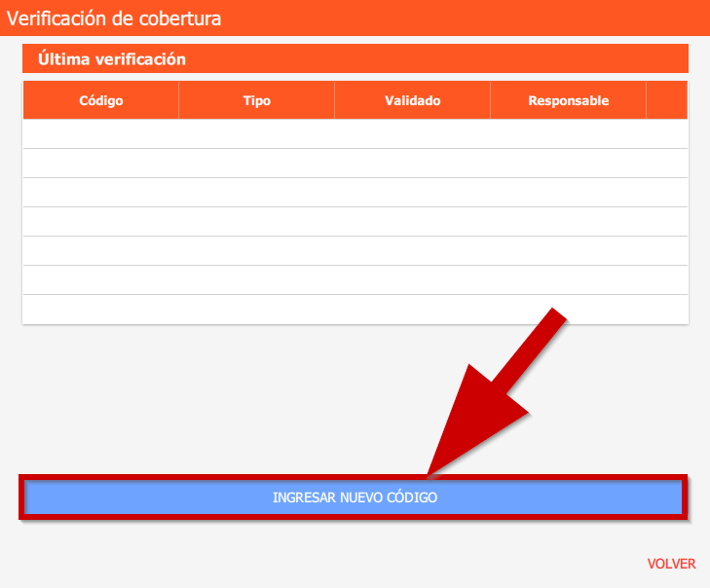Select last row cell under Código

101,310
